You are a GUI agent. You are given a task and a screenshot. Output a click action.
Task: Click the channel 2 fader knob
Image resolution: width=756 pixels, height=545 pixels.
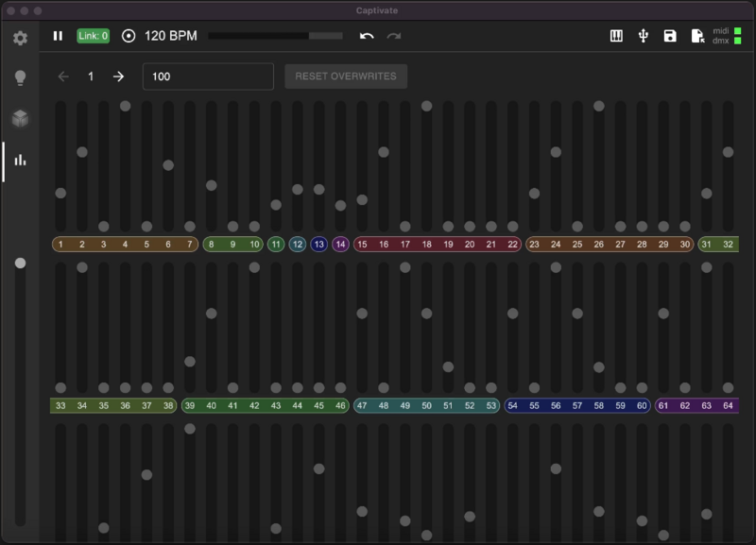click(82, 152)
